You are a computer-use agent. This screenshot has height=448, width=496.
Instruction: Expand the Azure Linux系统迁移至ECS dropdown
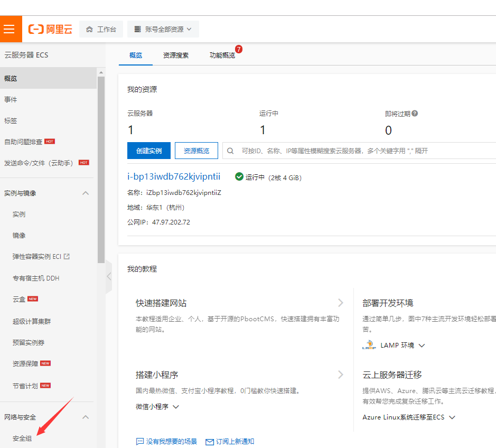[x=452, y=417]
